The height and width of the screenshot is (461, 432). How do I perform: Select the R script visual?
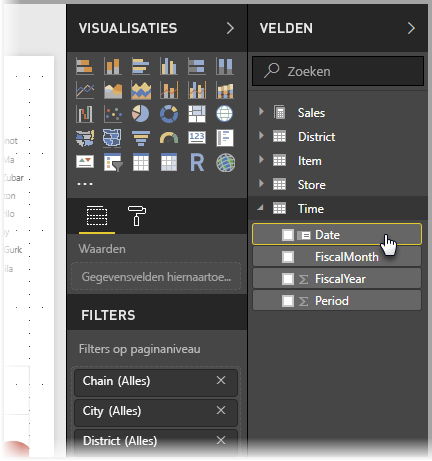tap(197, 162)
